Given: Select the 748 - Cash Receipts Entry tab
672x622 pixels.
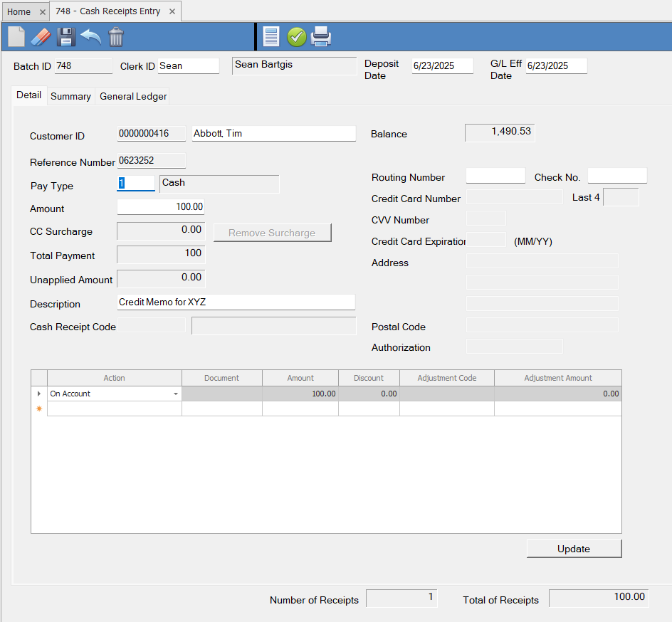Looking at the screenshot, I should pos(107,11).
